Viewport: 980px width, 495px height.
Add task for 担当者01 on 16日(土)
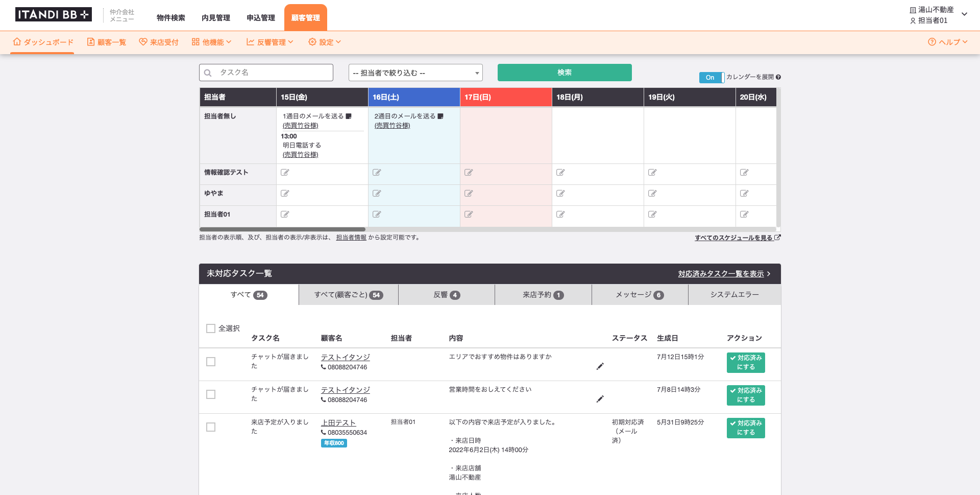coord(377,215)
